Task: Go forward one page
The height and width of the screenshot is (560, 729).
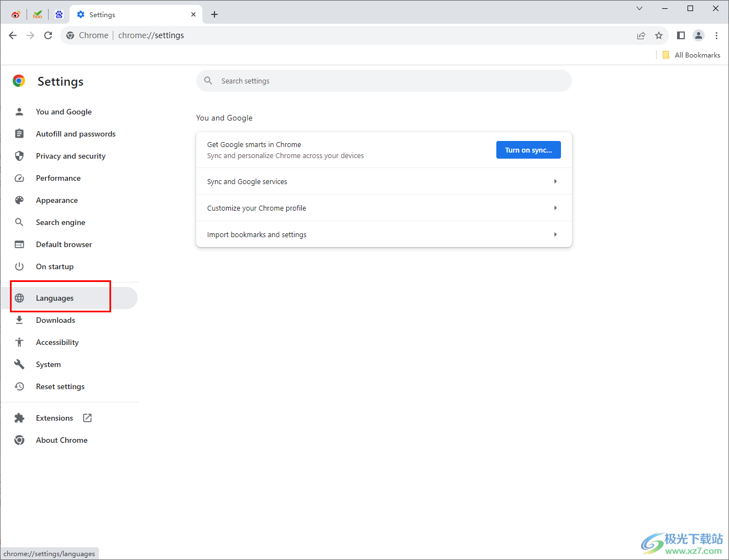Action: [30, 35]
